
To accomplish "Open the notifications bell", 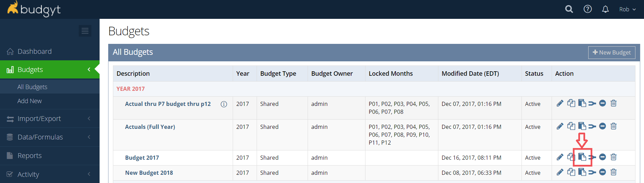I will [605, 9].
